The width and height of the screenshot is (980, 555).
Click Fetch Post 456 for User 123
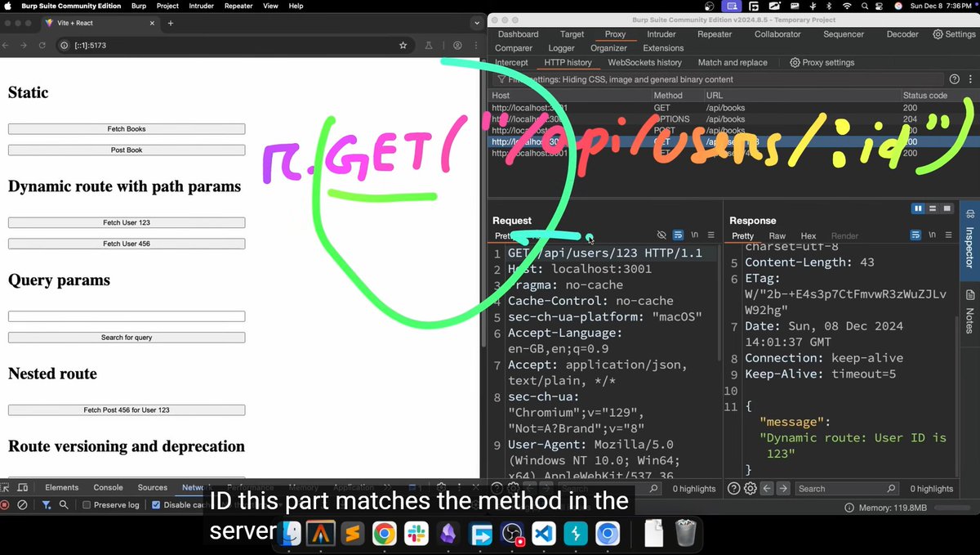coord(127,410)
